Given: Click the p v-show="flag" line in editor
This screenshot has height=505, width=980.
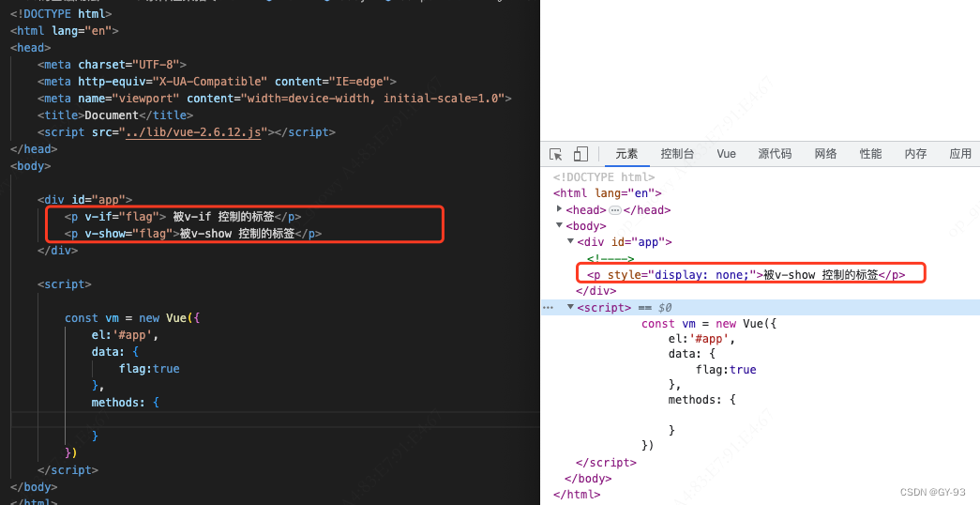Looking at the screenshot, I should (193, 234).
